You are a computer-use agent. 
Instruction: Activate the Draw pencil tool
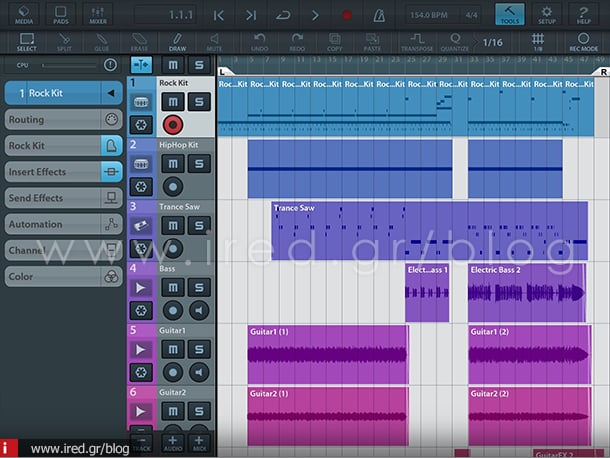coord(177,42)
